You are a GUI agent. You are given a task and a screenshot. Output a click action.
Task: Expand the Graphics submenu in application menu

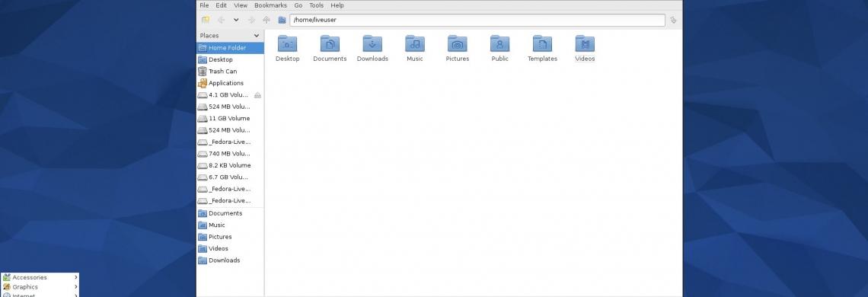(x=40, y=287)
